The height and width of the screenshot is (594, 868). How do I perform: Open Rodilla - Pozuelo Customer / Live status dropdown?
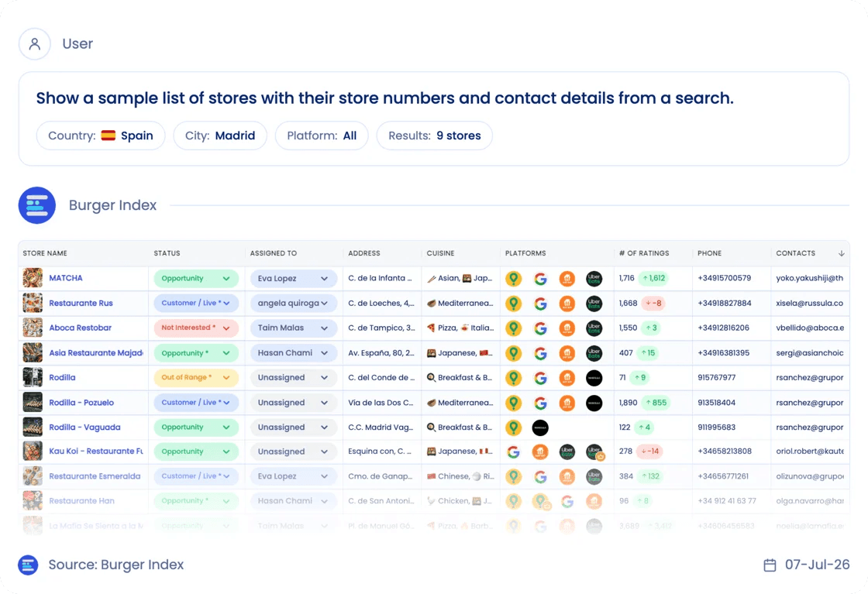196,403
